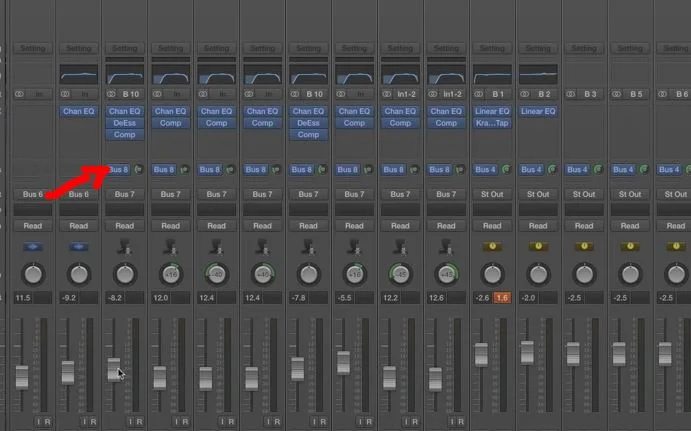The image size is (691, 431).
Task: Click the stereo format icon beside B 5 input
Action: (616, 94)
